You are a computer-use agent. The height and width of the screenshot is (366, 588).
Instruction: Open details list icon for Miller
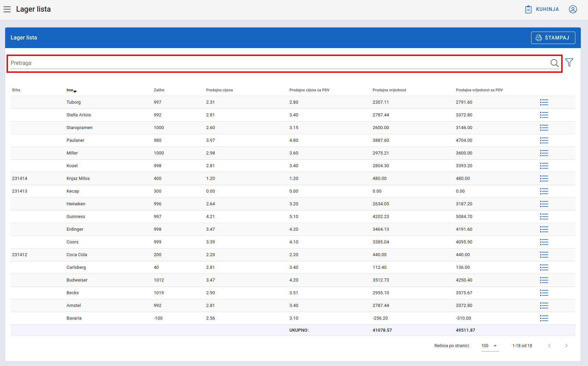(x=544, y=153)
